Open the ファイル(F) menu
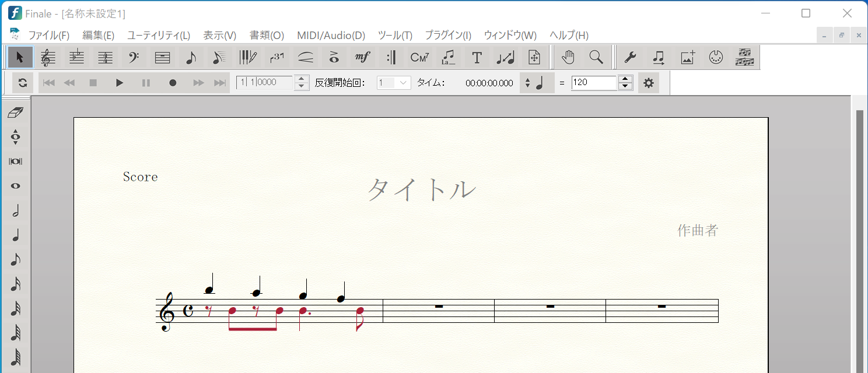The width and height of the screenshot is (868, 373). (x=49, y=36)
